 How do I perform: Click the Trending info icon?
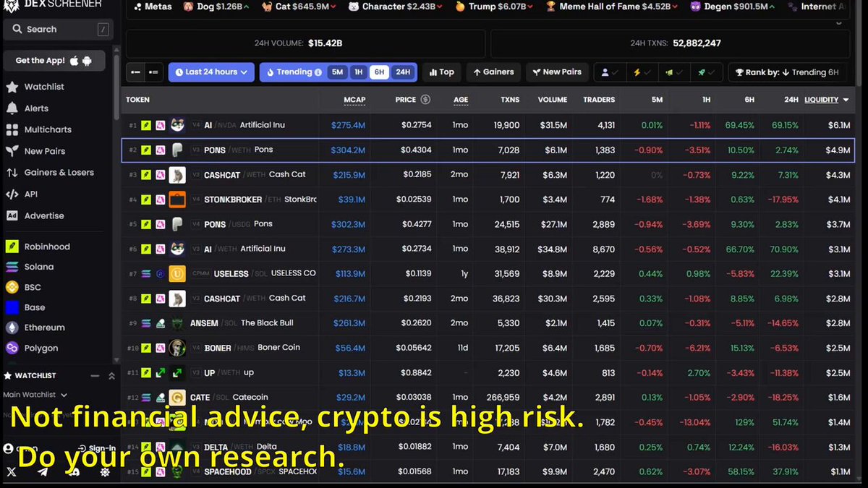pyautogui.click(x=318, y=72)
